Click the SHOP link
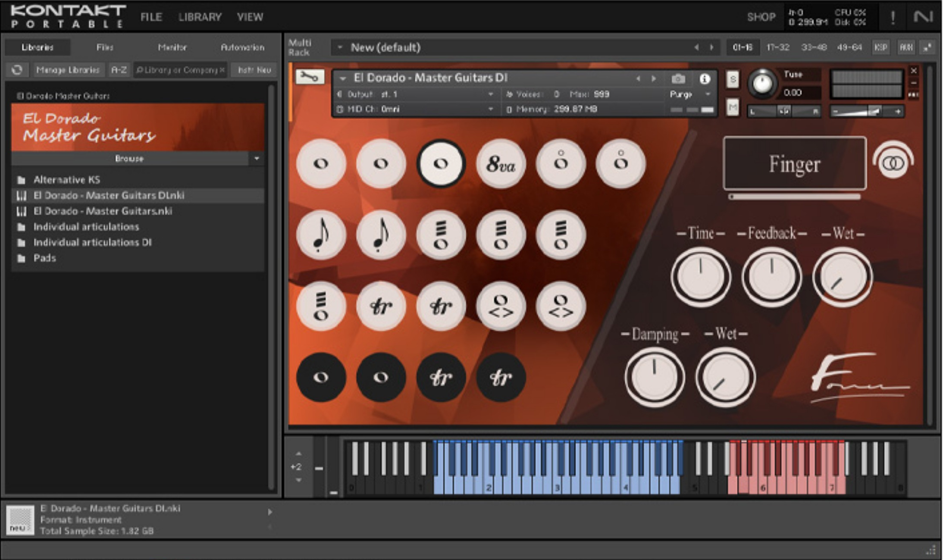943x560 pixels. point(761,17)
